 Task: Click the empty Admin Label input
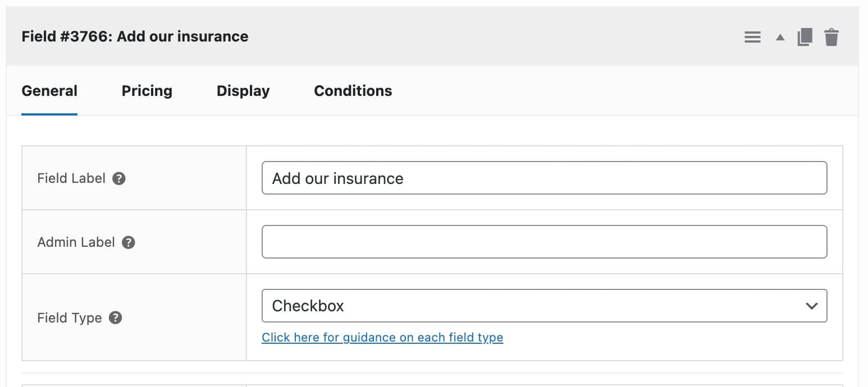(x=544, y=241)
